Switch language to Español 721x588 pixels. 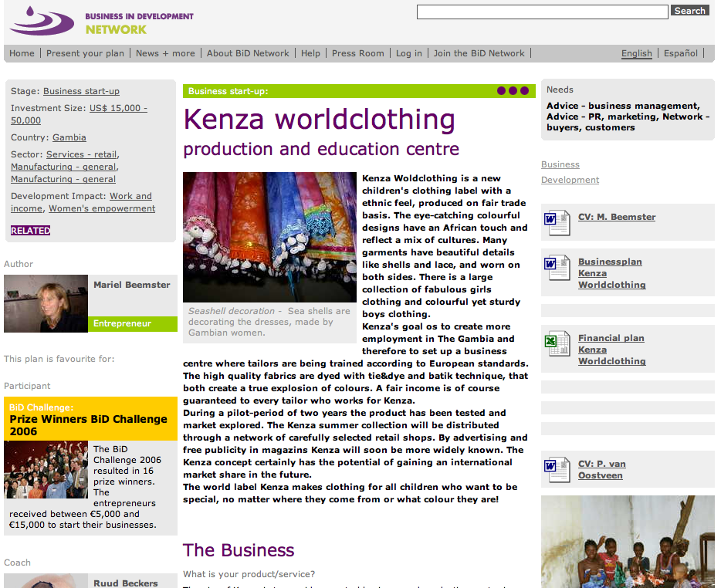point(680,53)
